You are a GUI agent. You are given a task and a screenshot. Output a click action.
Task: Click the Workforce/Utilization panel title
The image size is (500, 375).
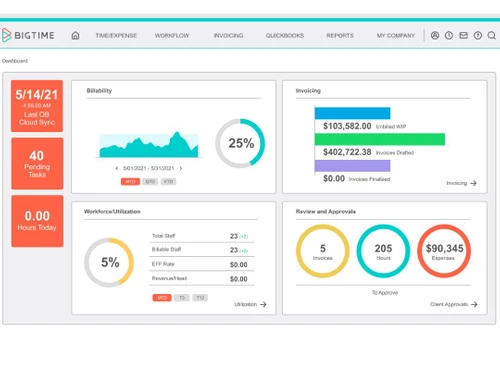click(x=112, y=212)
